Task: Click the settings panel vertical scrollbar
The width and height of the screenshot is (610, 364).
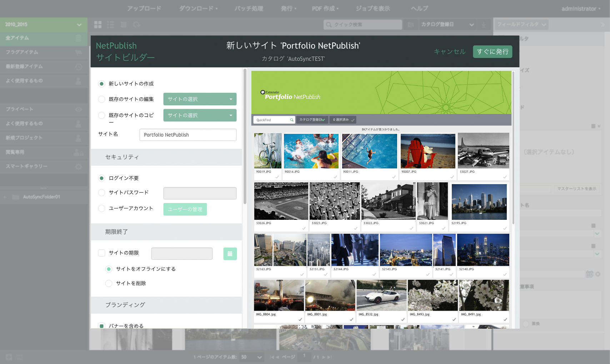Action: pos(245,136)
